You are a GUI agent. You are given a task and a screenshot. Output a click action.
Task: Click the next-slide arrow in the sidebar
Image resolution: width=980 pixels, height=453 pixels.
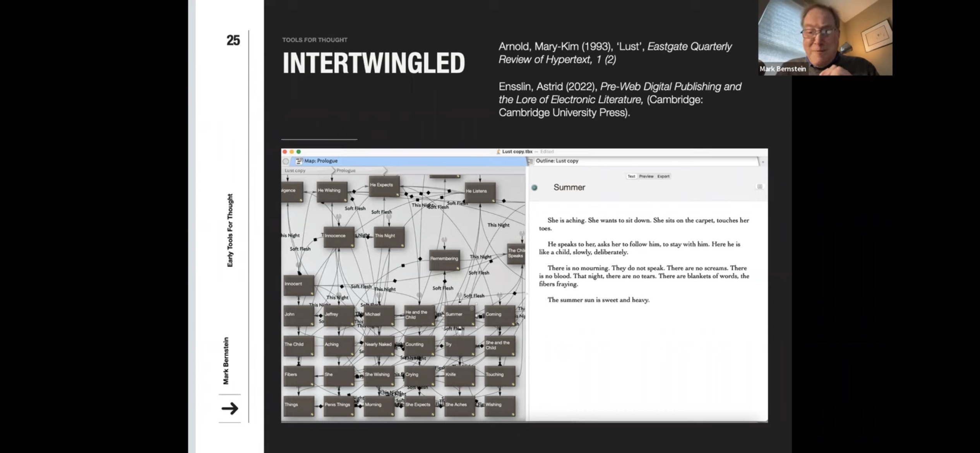click(230, 408)
